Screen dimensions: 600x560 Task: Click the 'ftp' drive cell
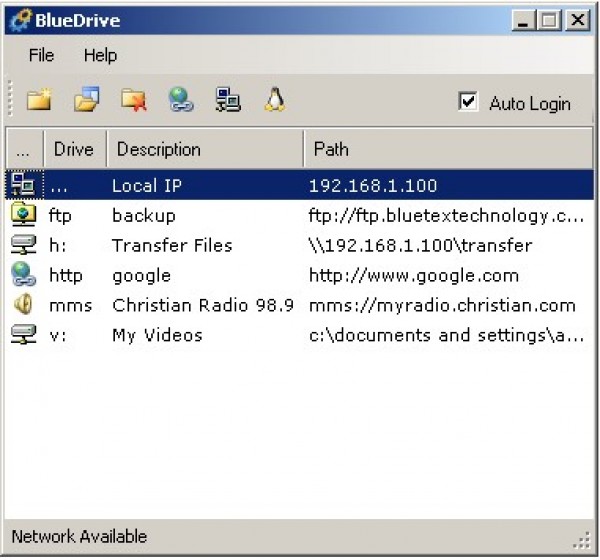(60, 216)
